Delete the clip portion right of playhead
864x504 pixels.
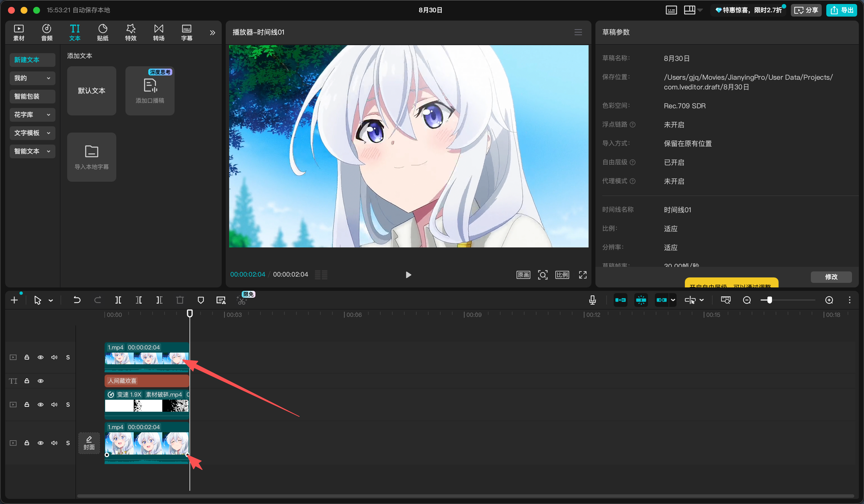click(159, 300)
